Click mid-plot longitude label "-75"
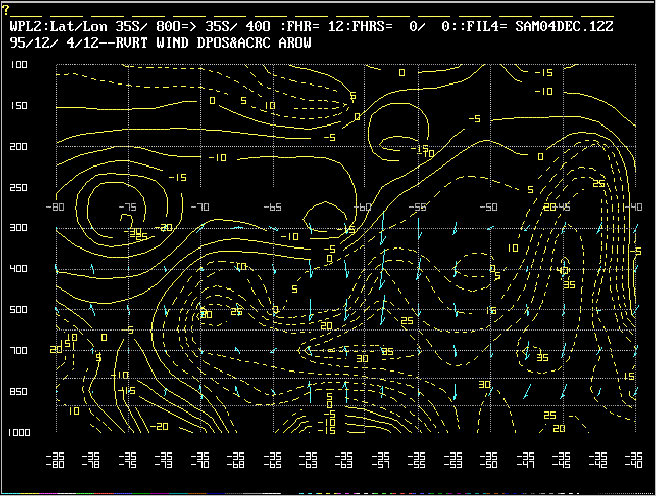 click(x=127, y=207)
